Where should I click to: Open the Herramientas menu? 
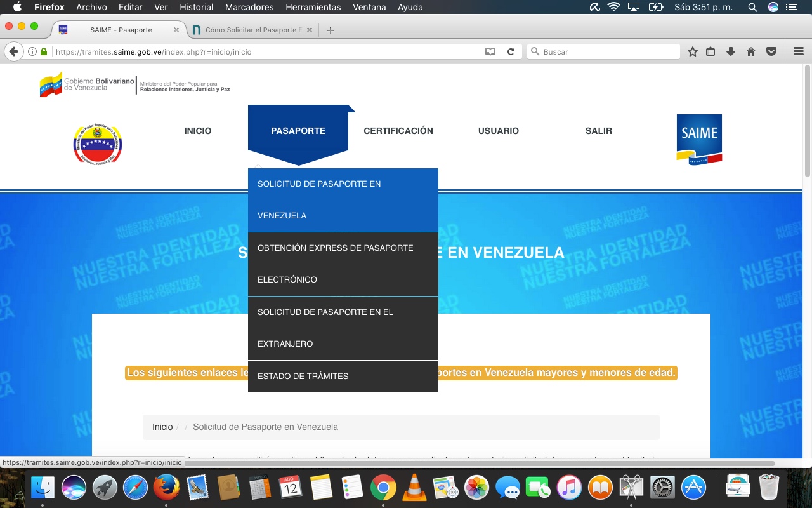[313, 7]
